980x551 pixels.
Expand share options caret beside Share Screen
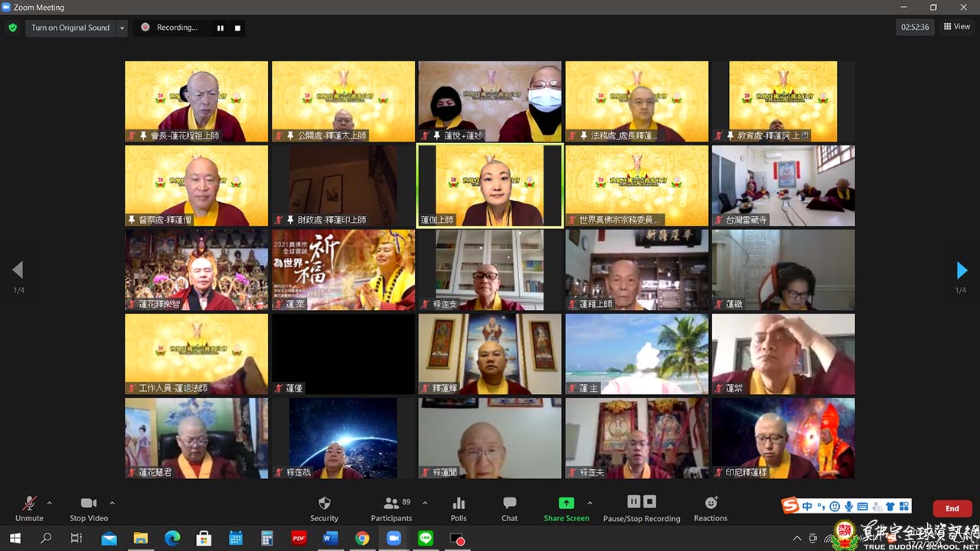[x=590, y=503]
